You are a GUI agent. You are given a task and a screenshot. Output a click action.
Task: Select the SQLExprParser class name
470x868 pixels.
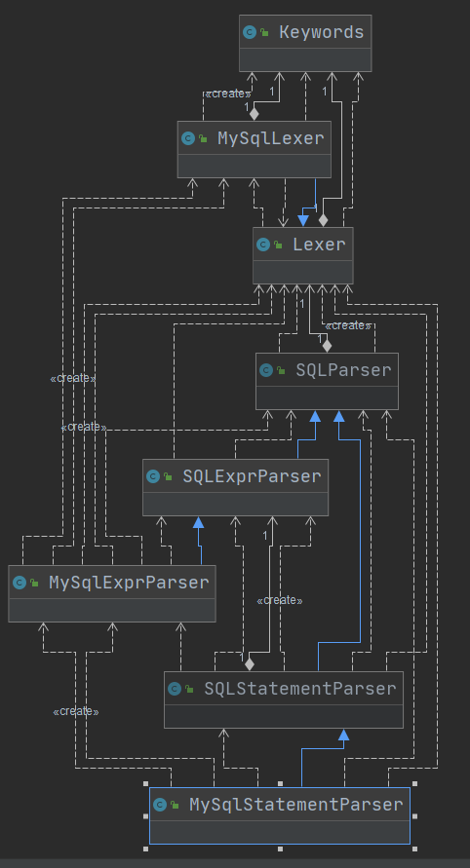coord(253,476)
